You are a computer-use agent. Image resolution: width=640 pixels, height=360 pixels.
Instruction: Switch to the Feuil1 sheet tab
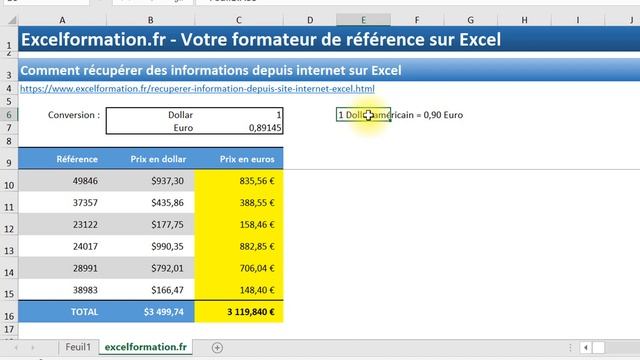point(78,347)
